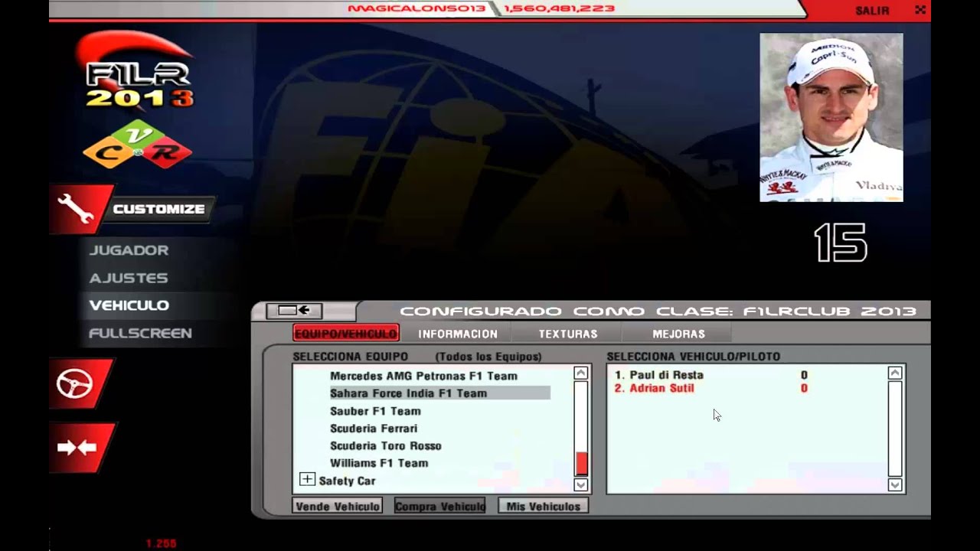Screen dimensions: 980x551
Task: Click the exit X icon next to SALIR
Action: [920, 10]
